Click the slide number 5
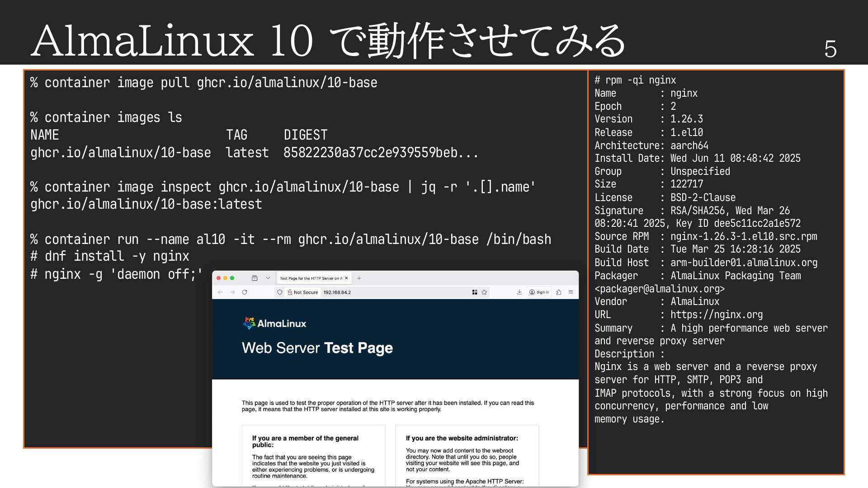This screenshot has width=868, height=488. tap(830, 49)
